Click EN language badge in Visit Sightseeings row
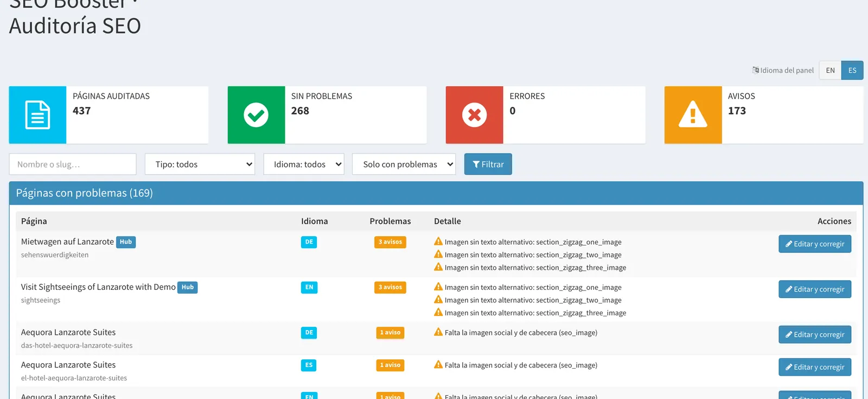Screen dimensions: 868x399 pyautogui.click(x=309, y=287)
